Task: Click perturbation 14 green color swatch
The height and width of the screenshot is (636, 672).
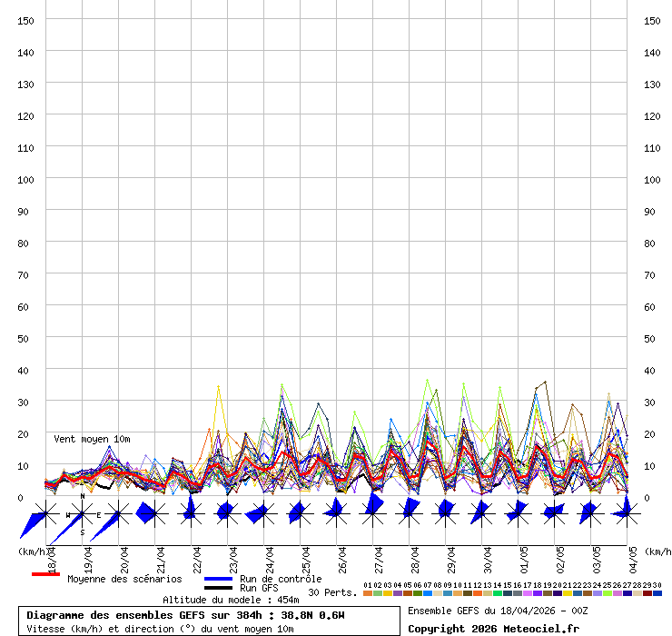Action: (x=498, y=593)
